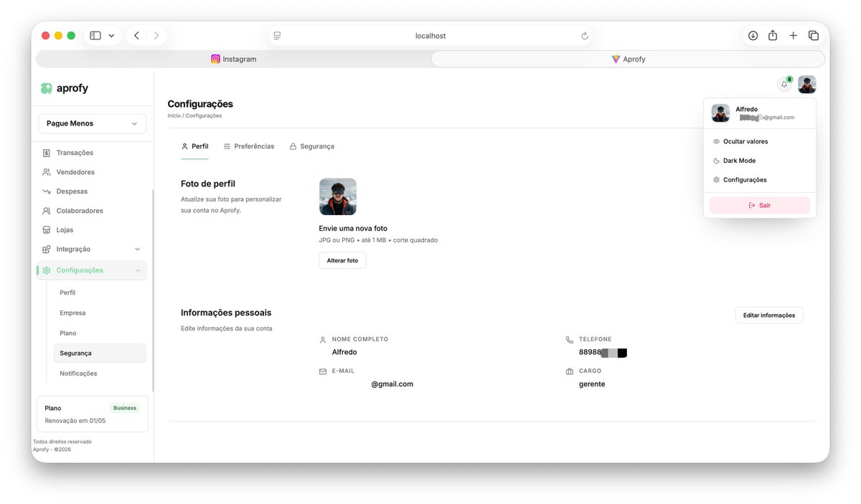Click the profile photo thumbnail in settings
861x504 pixels.
(338, 196)
